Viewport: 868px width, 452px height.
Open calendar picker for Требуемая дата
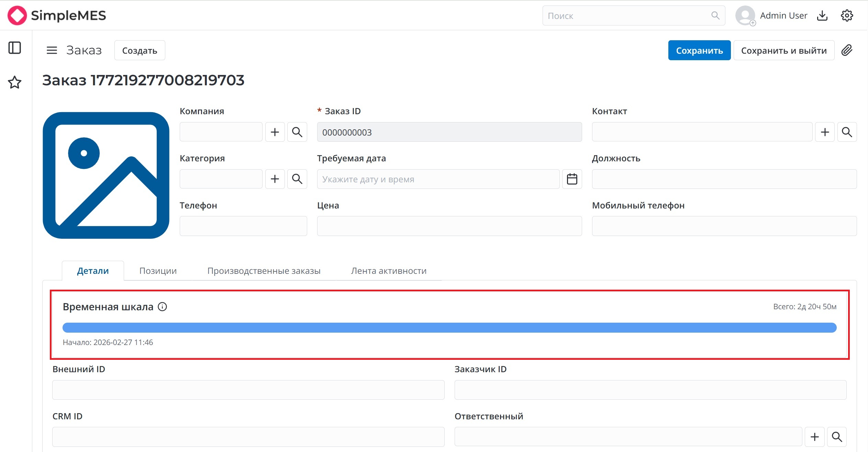coord(572,179)
